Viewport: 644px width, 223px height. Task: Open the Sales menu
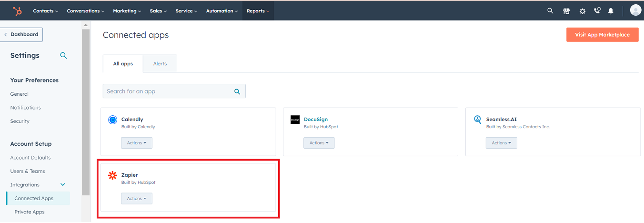159,10
